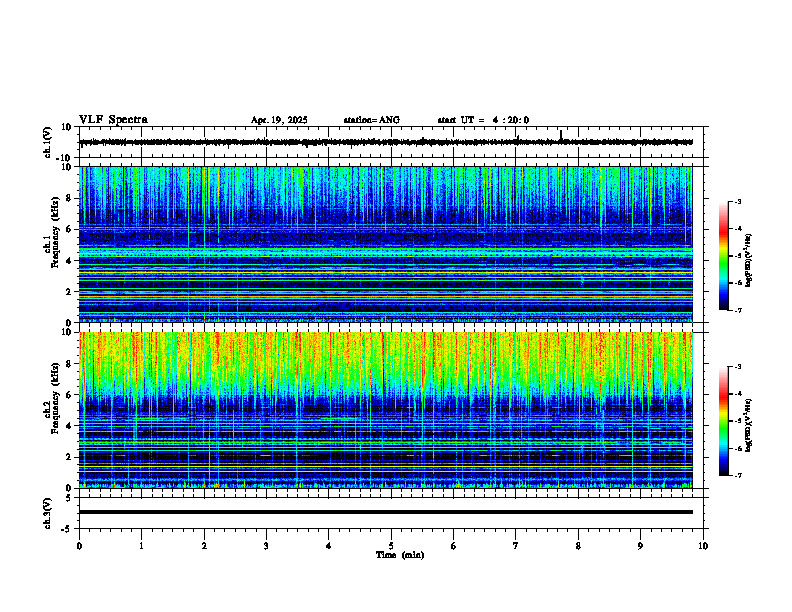Click the ch.3(V) axis label
792x612 pixels.
[x=48, y=513]
